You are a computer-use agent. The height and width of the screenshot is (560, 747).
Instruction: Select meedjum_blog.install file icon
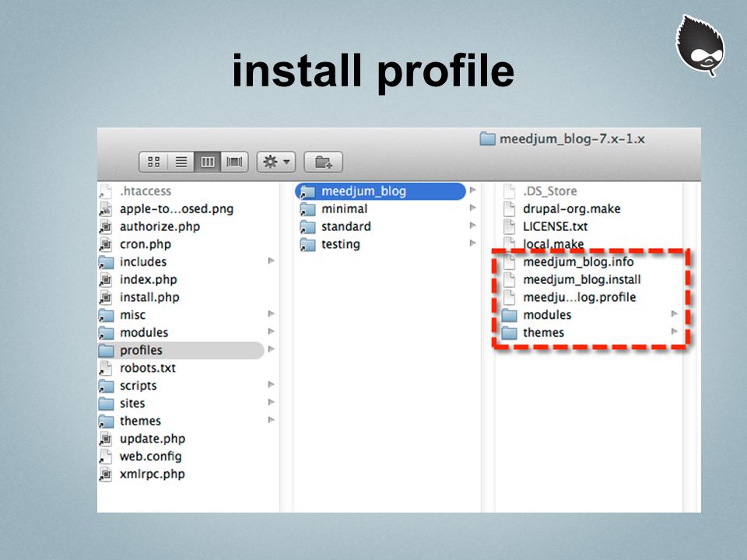(509, 279)
